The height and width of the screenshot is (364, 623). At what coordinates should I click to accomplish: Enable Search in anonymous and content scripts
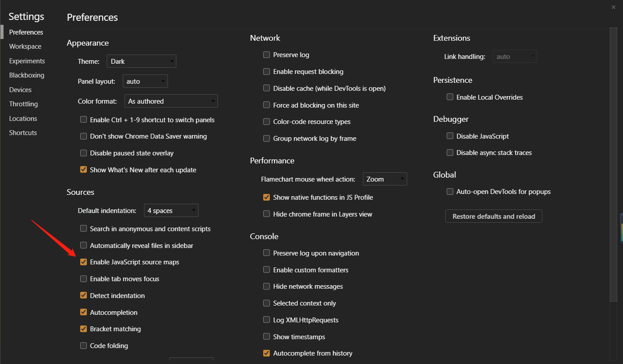click(83, 228)
